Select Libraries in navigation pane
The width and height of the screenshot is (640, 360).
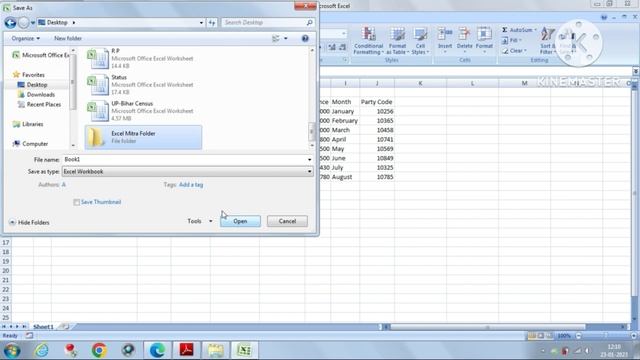(x=28, y=124)
